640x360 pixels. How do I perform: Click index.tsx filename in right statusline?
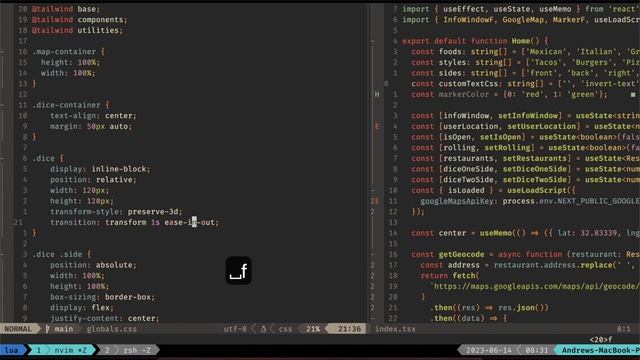(x=395, y=329)
